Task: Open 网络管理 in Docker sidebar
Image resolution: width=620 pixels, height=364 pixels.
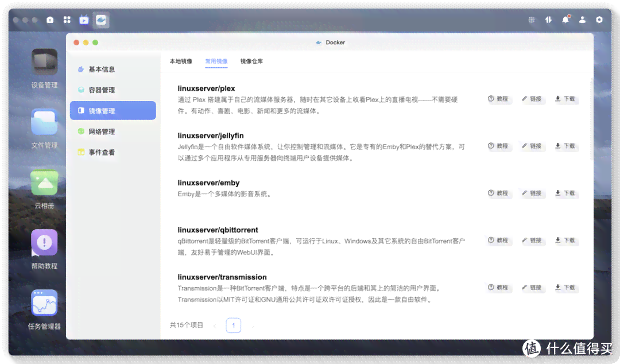Action: tap(113, 131)
